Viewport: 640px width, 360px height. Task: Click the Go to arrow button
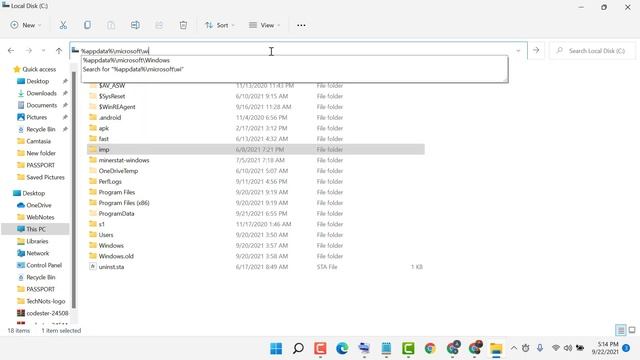click(536, 50)
